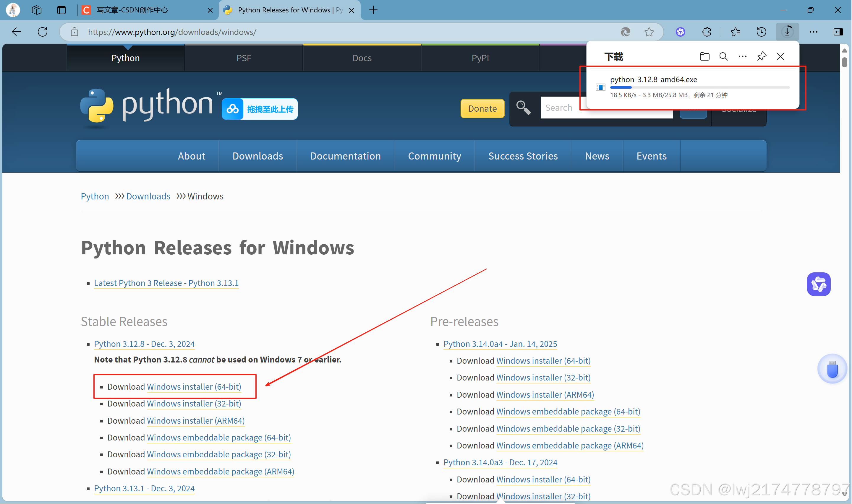Screen dimensions: 852x504
Task: Open Latest Python 3 Release link
Action: pos(166,283)
